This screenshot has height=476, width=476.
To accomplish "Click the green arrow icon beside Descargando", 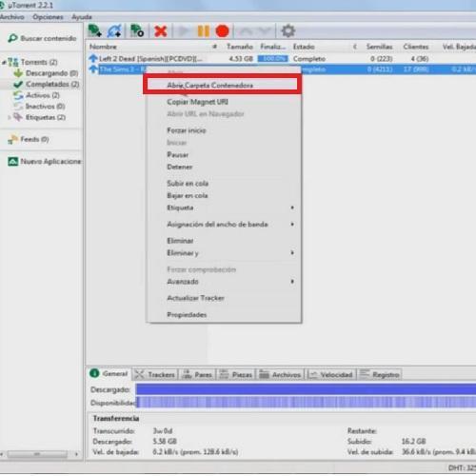I will pos(18,73).
